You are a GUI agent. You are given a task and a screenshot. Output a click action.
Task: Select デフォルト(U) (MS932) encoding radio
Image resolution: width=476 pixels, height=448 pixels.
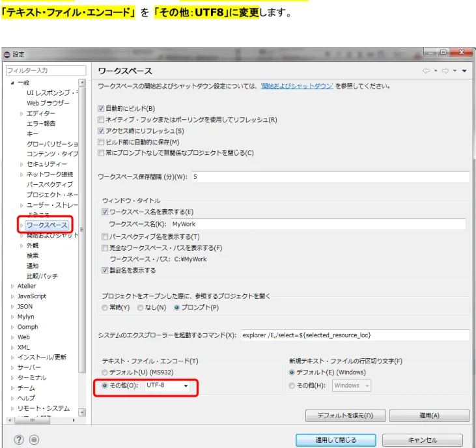[105, 372]
